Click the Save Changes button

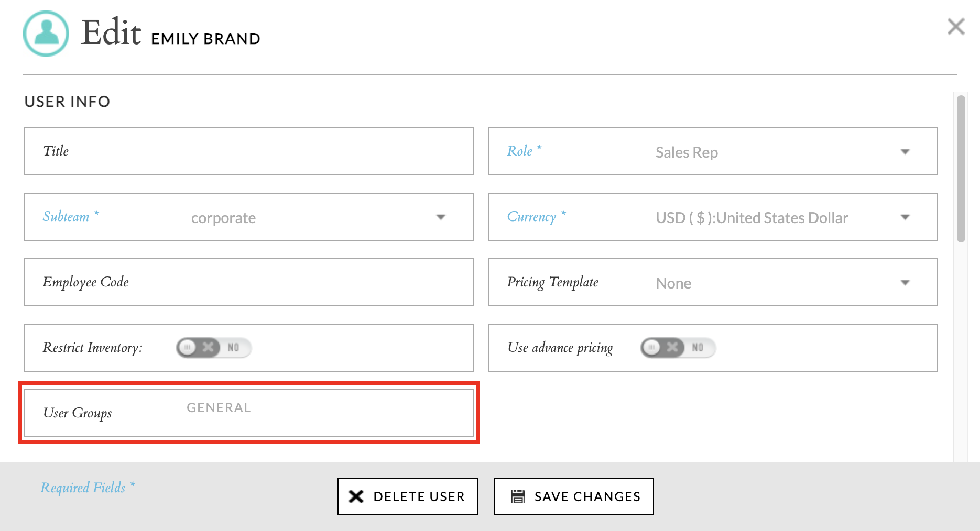(574, 496)
